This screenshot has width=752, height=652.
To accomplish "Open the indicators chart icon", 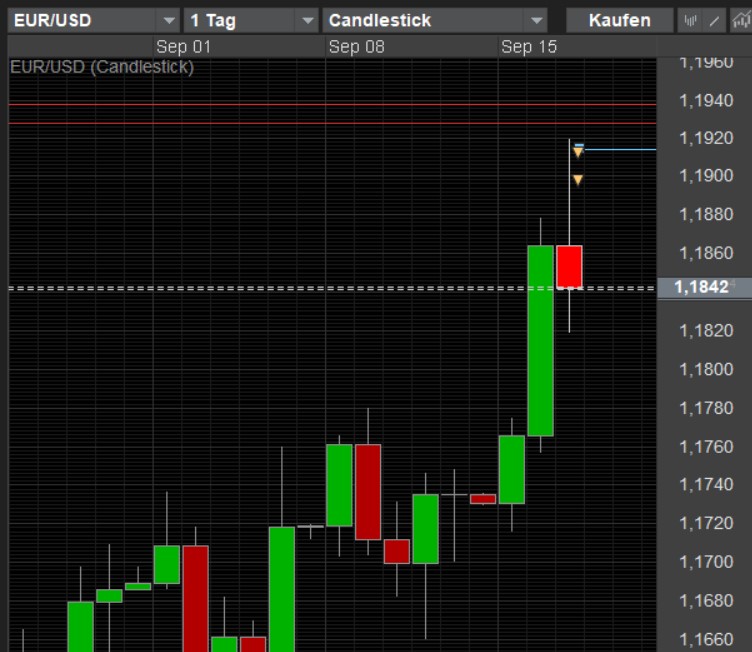I will pos(741,21).
